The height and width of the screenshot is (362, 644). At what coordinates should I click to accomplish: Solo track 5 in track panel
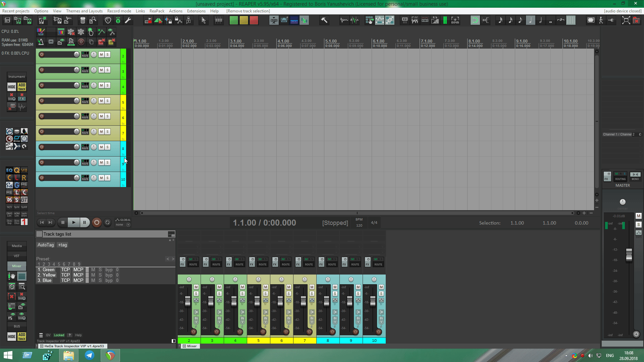108,101
